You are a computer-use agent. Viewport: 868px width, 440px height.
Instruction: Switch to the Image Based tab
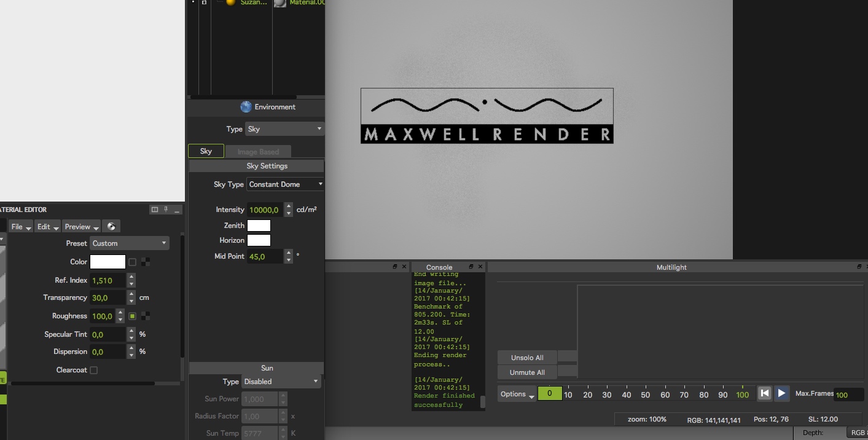pos(258,152)
